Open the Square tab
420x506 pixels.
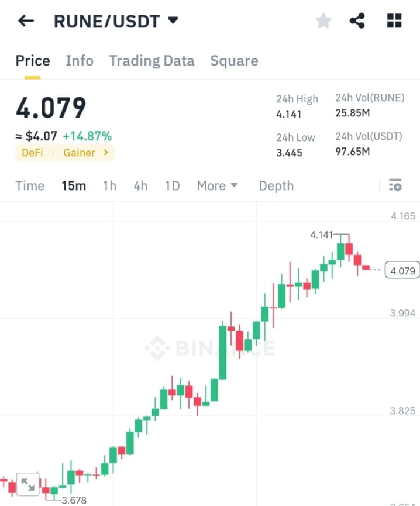coord(234,60)
